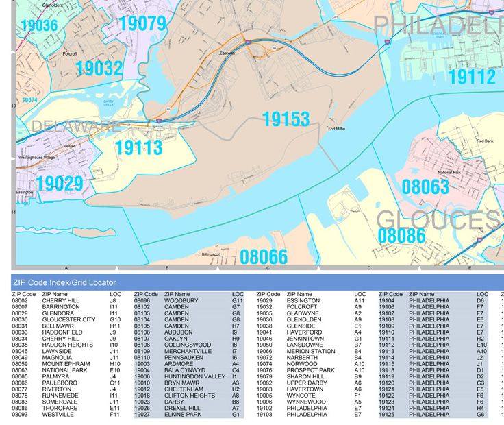
Task: Click the interstate shield near Eastwick
Action: pyautogui.click(x=248, y=42)
